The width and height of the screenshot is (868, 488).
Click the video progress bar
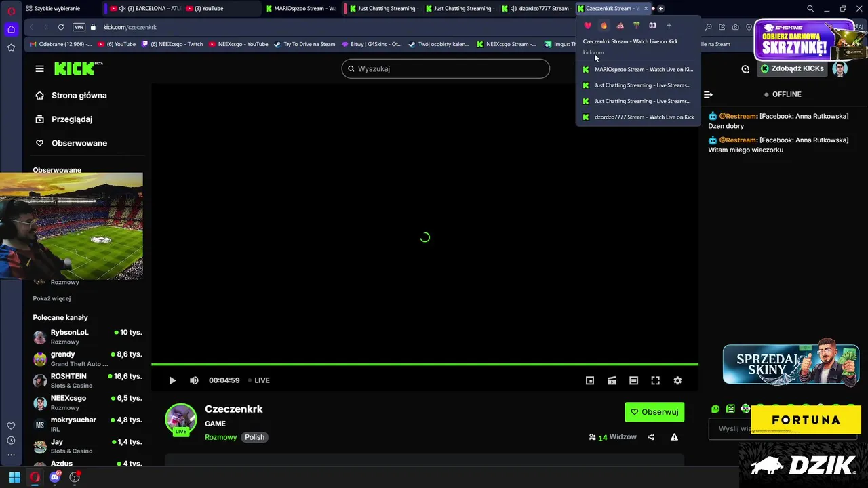(x=425, y=365)
